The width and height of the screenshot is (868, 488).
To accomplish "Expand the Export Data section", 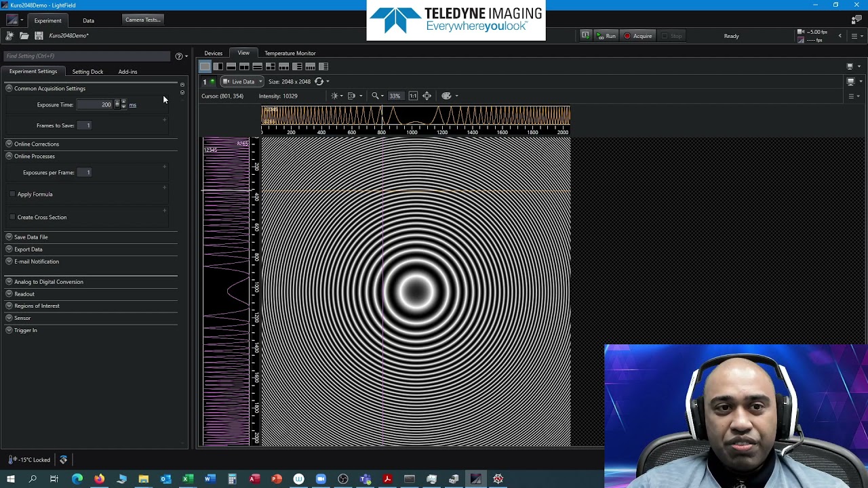I will pos(9,249).
